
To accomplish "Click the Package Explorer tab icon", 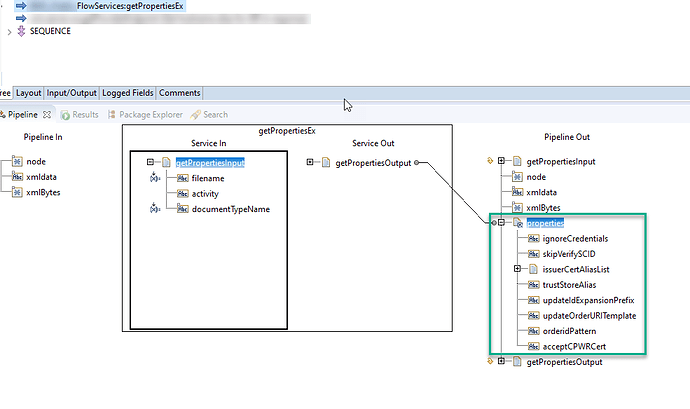I will 112,115.
